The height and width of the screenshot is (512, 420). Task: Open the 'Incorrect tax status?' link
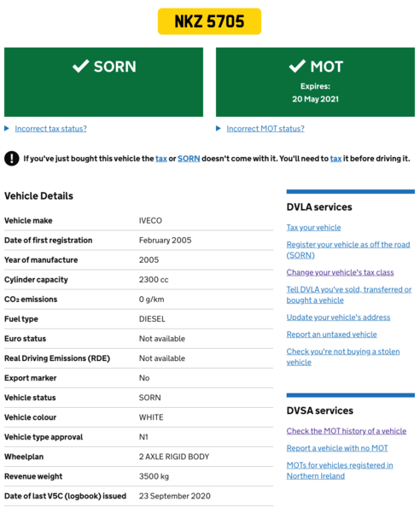pyautogui.click(x=50, y=129)
